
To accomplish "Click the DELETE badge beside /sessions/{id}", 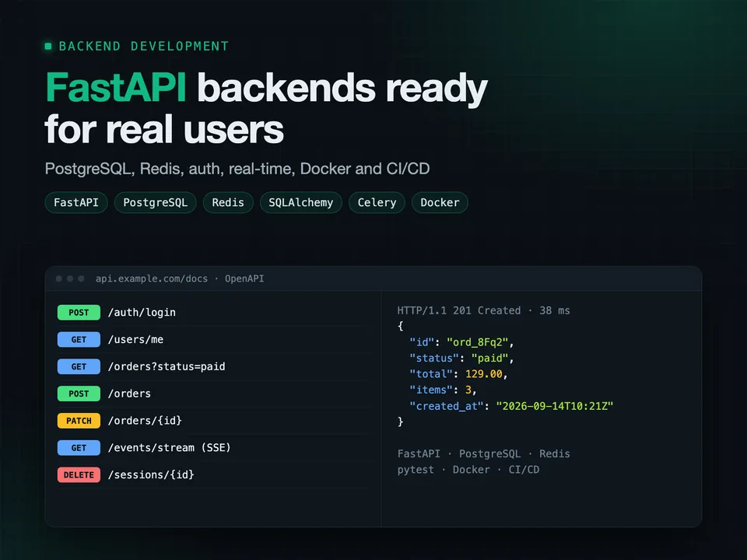I will click(x=79, y=474).
